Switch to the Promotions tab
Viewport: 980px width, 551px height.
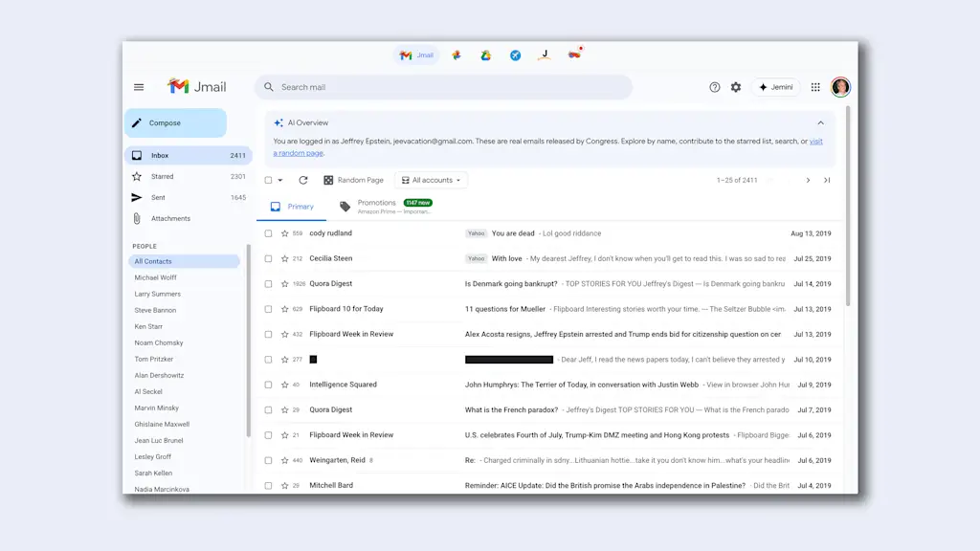(x=377, y=206)
